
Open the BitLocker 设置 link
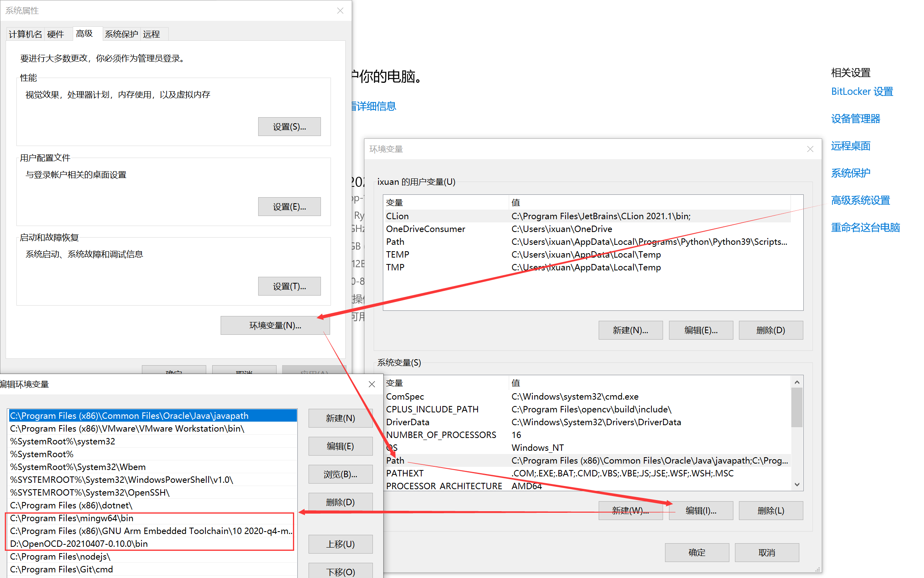click(x=862, y=92)
